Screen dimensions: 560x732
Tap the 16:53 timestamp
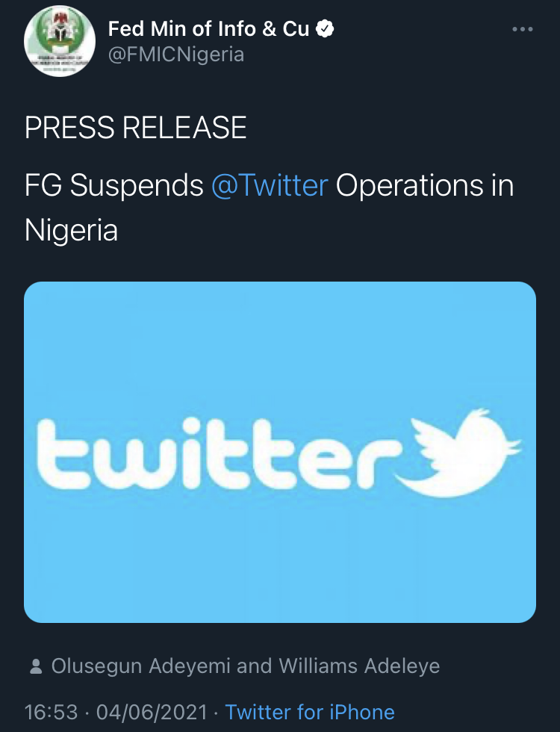51,713
